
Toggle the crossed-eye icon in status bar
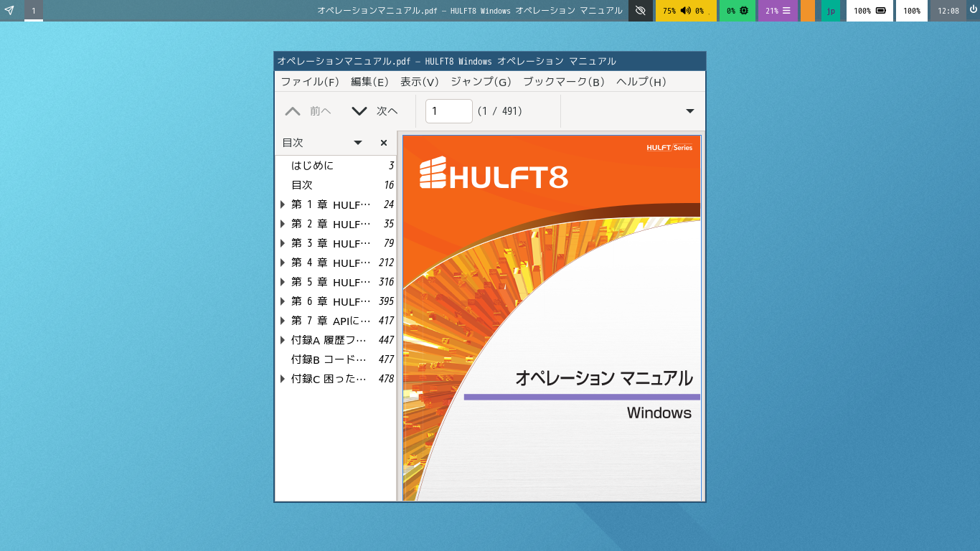tap(641, 11)
